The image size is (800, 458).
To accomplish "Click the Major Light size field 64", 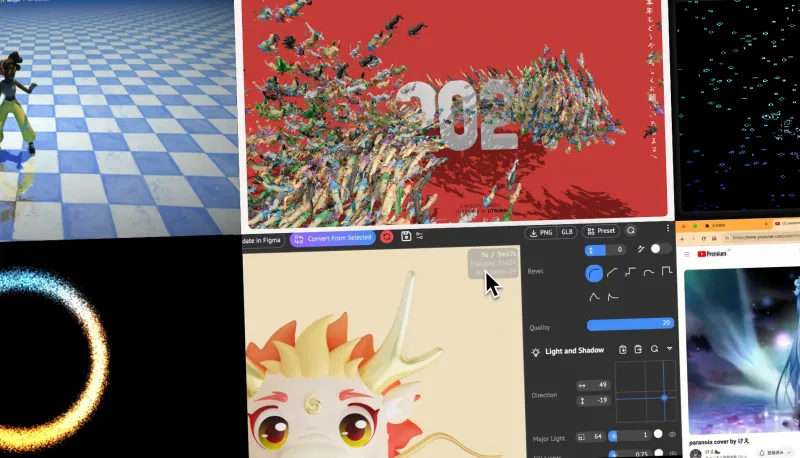I will pos(590,437).
